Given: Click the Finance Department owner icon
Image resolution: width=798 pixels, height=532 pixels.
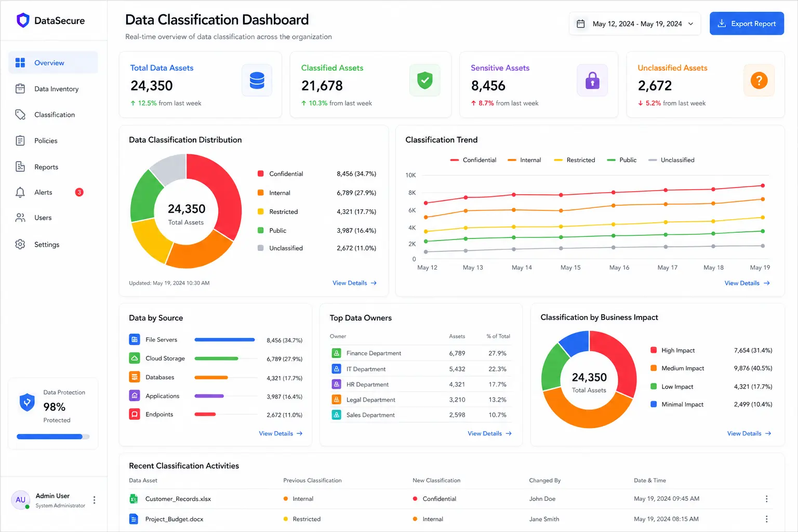Looking at the screenshot, I should (x=336, y=353).
